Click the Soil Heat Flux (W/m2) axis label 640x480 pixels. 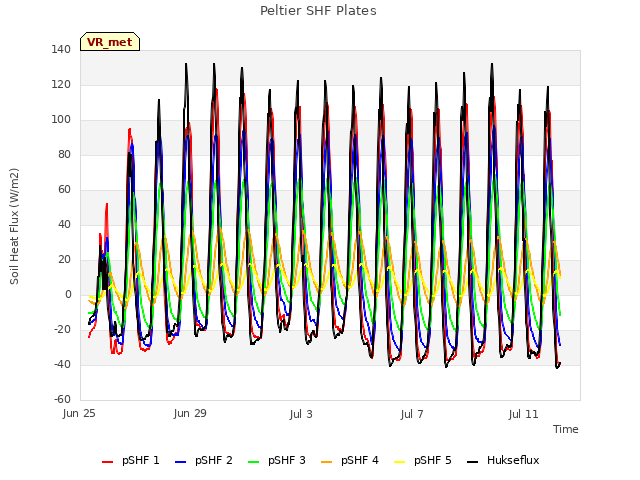click(15, 226)
